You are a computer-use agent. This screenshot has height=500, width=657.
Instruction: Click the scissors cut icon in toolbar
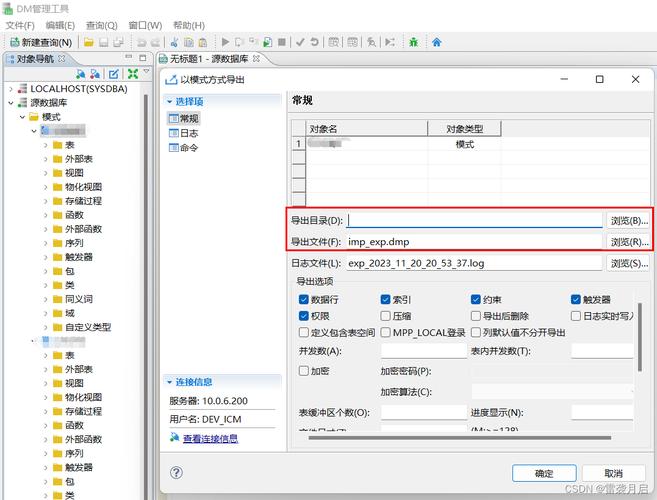point(173,42)
